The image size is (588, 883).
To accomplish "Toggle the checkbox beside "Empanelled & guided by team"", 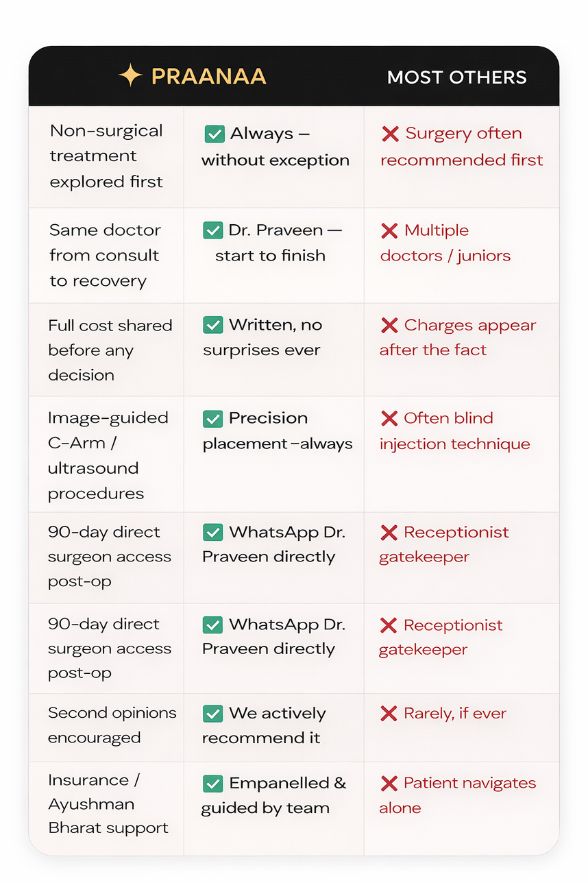I will pos(213,783).
